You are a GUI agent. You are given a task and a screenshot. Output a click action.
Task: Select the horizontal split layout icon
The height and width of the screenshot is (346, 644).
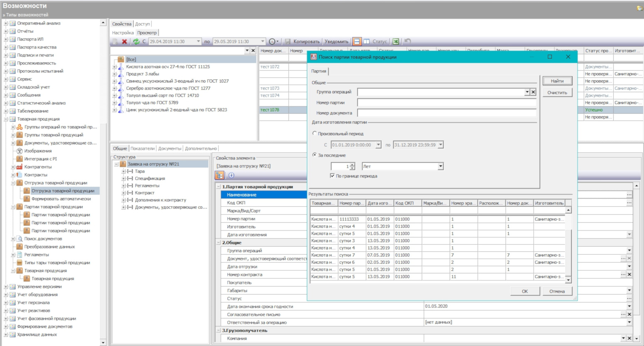click(357, 42)
